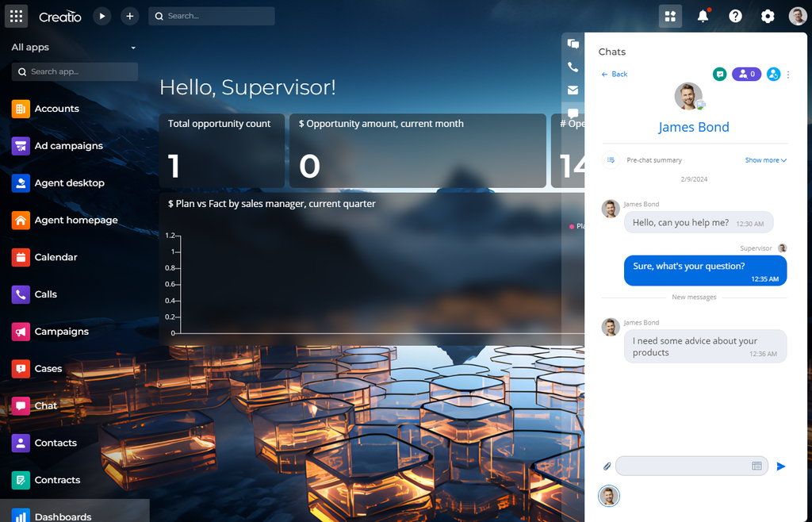Click the Creatio logo
812x522 pixels.
(x=60, y=17)
